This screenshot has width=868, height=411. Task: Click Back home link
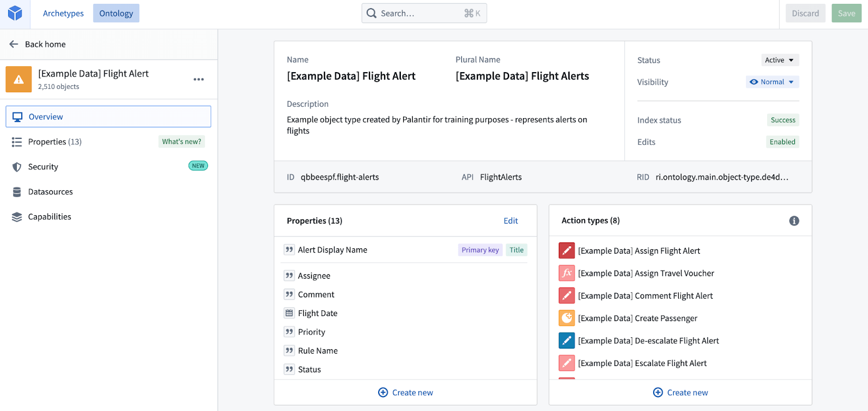coord(46,44)
